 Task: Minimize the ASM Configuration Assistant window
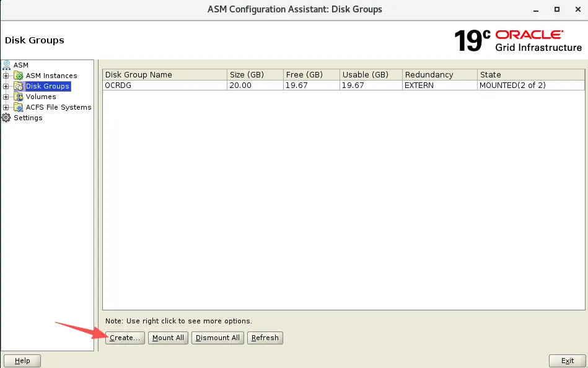[x=536, y=10]
